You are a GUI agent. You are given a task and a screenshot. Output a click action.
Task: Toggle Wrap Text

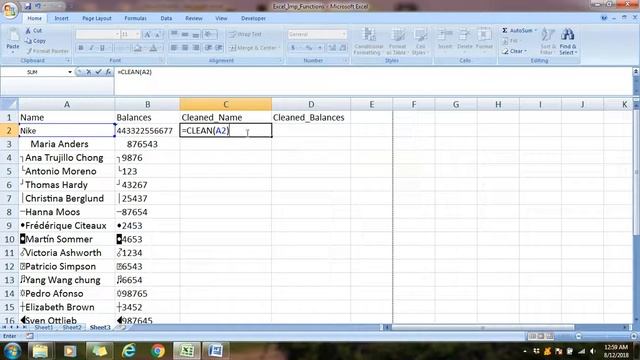tap(245, 34)
